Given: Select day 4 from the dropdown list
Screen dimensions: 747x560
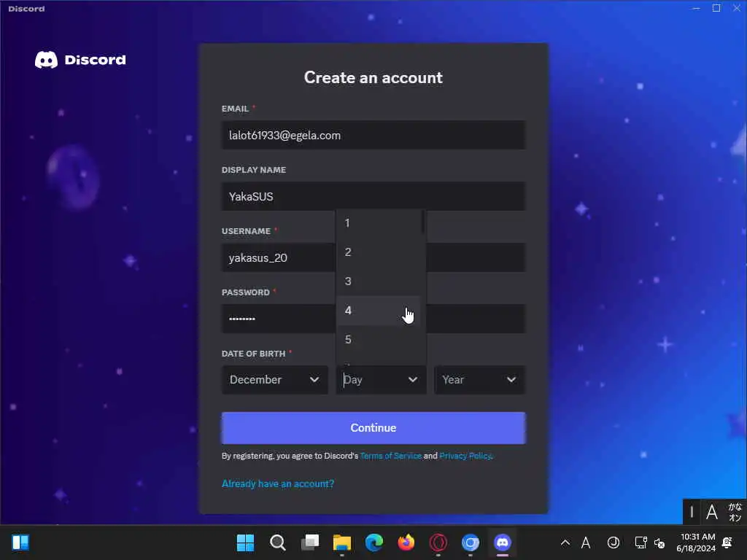Looking at the screenshot, I should [x=379, y=311].
